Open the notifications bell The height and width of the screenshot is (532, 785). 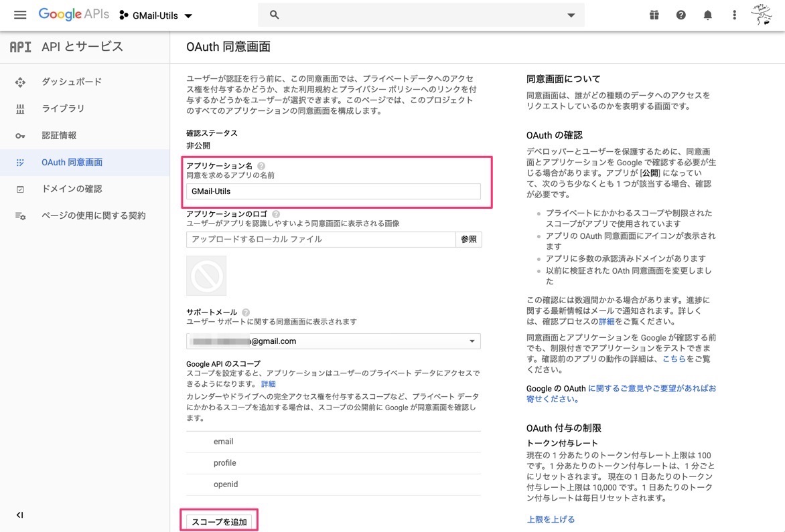707,14
